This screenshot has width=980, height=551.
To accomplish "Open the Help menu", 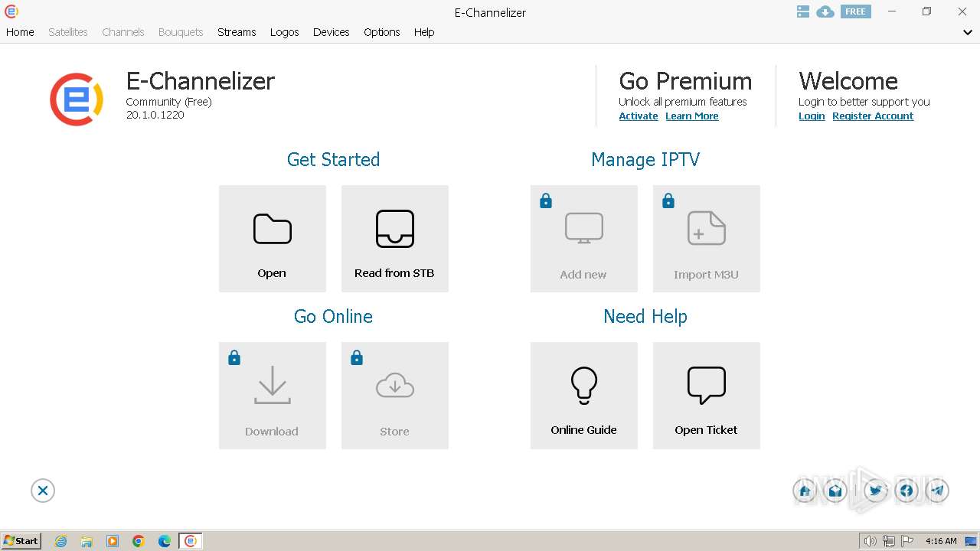I will pos(424,32).
